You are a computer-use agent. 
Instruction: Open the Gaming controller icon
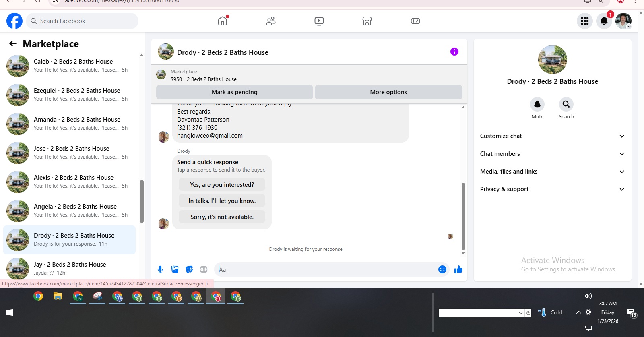tap(415, 21)
